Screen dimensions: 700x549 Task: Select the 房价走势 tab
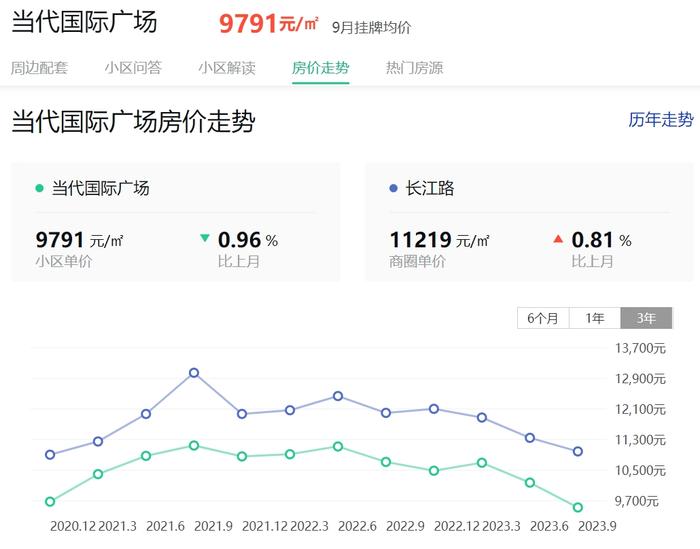coord(320,68)
